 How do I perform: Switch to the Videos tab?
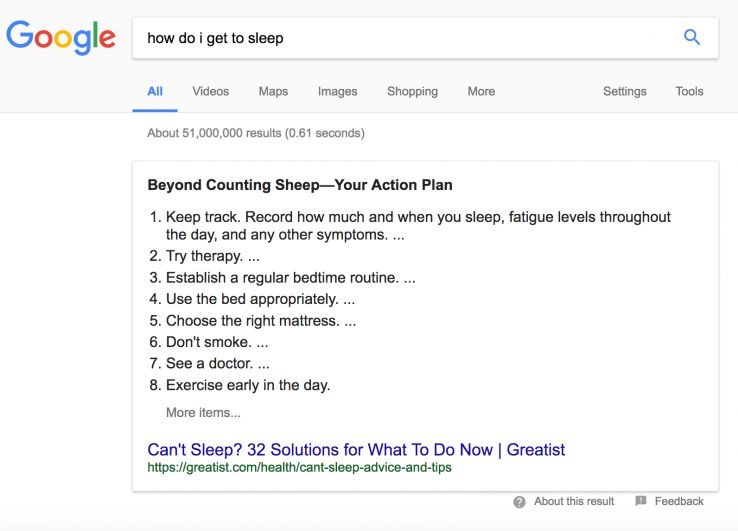(210, 91)
